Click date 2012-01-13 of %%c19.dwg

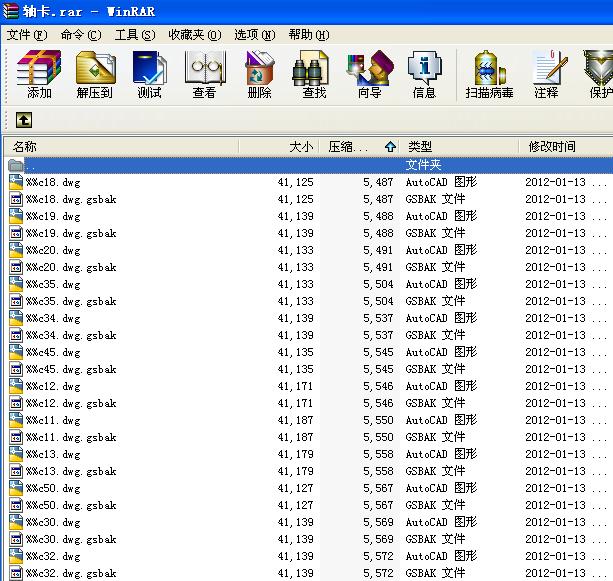click(x=555, y=216)
